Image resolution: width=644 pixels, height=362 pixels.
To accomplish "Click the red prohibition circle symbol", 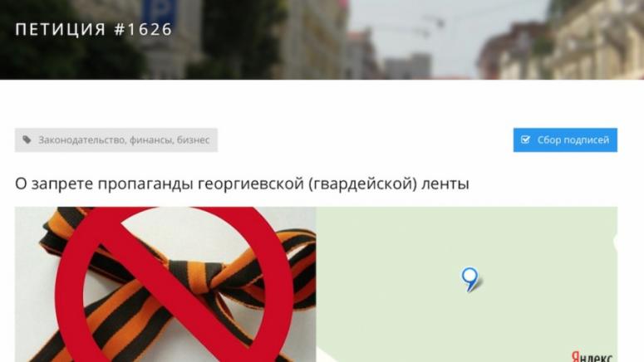I will (175, 285).
